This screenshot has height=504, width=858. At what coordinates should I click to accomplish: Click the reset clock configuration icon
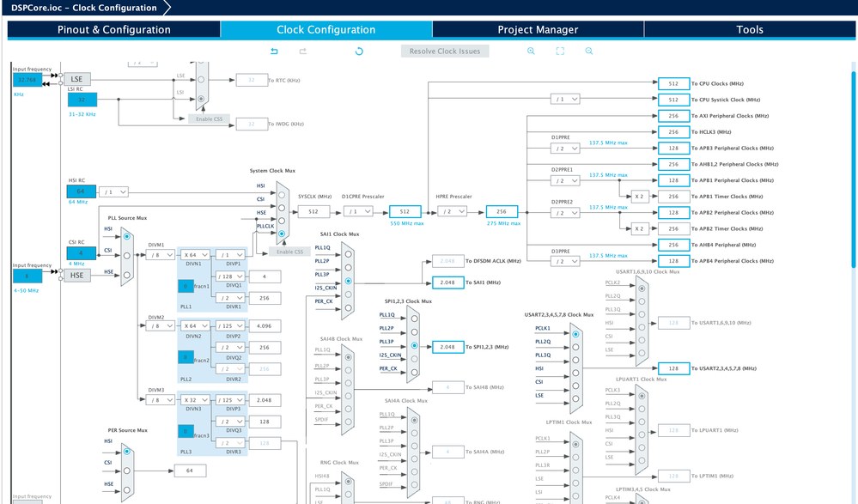(x=359, y=51)
